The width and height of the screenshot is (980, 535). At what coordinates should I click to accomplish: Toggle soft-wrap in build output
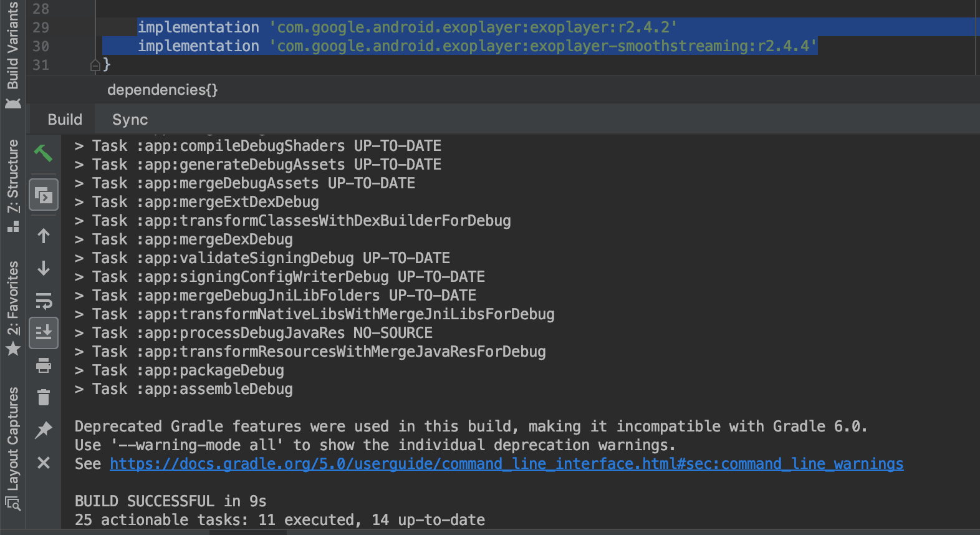click(x=44, y=301)
